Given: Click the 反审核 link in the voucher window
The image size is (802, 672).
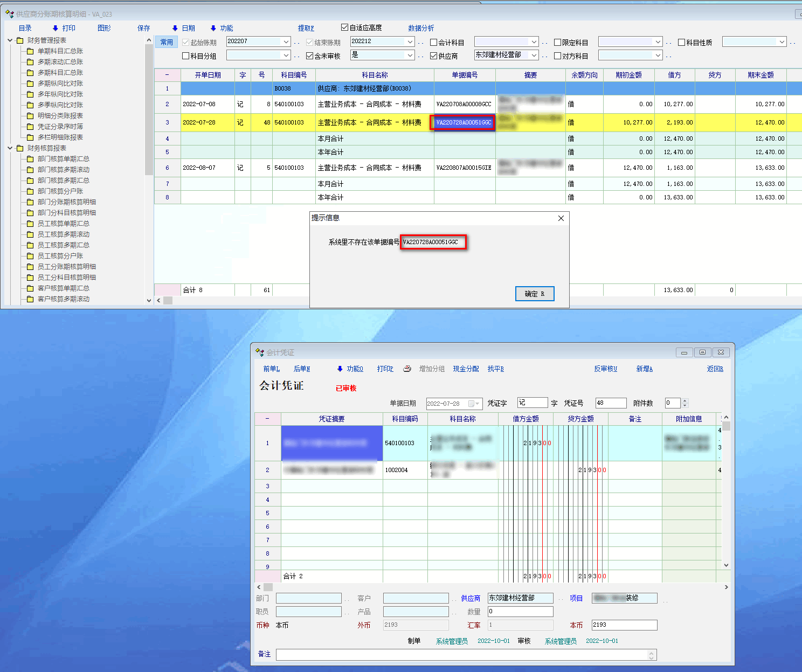Looking at the screenshot, I should click(605, 369).
